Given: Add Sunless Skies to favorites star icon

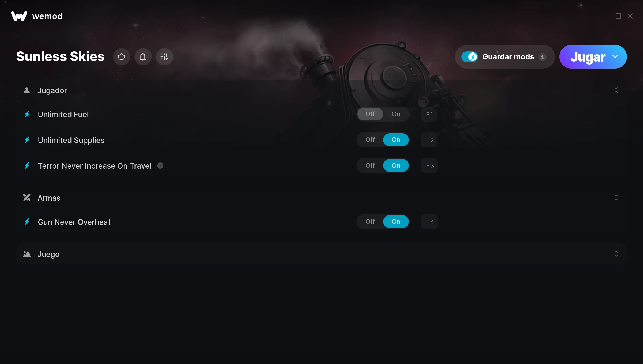Looking at the screenshot, I should 121,57.
